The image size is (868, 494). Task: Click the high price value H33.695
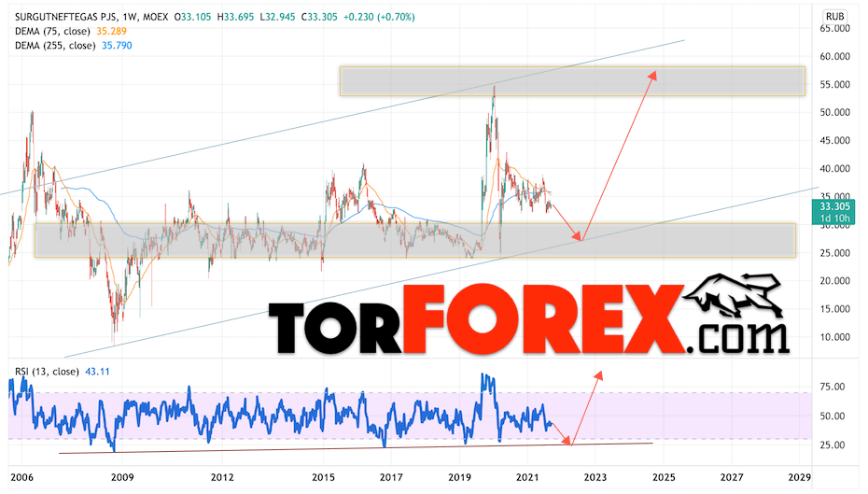tap(235, 17)
